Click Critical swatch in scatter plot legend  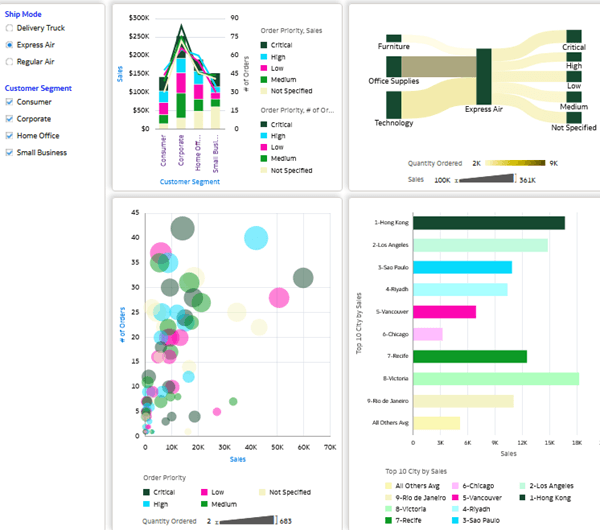146,492
